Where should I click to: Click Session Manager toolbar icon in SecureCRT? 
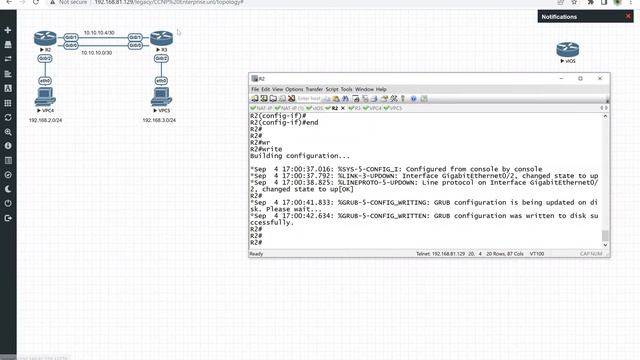point(255,98)
